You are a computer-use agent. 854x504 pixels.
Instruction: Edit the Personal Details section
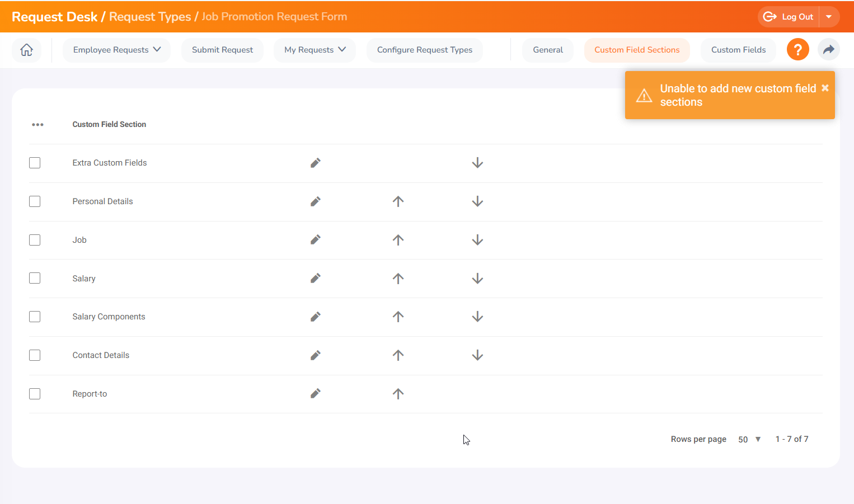coord(315,201)
